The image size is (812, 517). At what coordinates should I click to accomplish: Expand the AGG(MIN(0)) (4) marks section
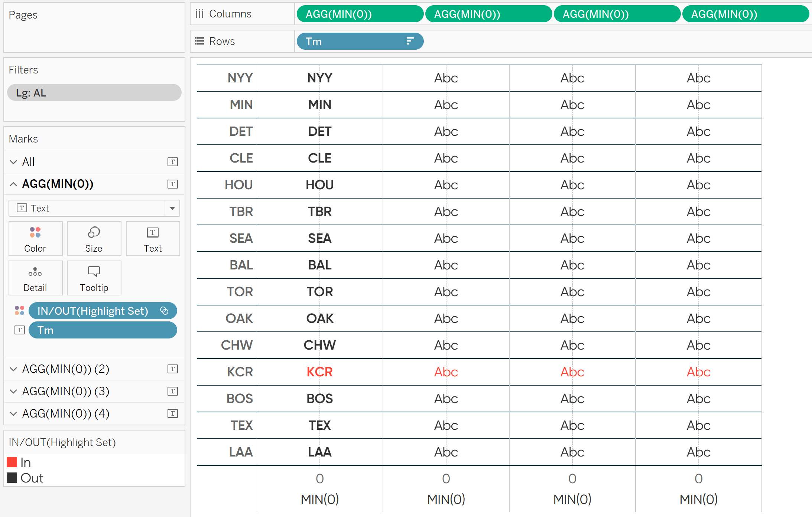tap(13, 413)
